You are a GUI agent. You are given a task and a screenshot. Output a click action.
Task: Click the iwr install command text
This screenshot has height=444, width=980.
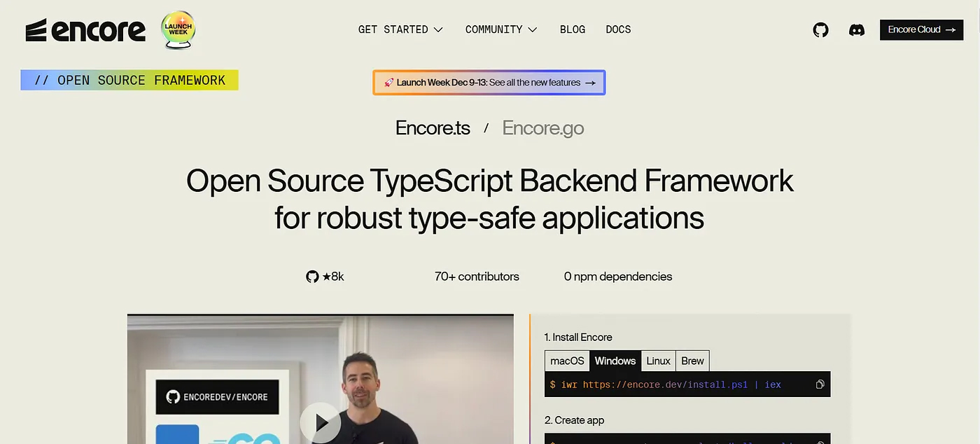point(665,384)
